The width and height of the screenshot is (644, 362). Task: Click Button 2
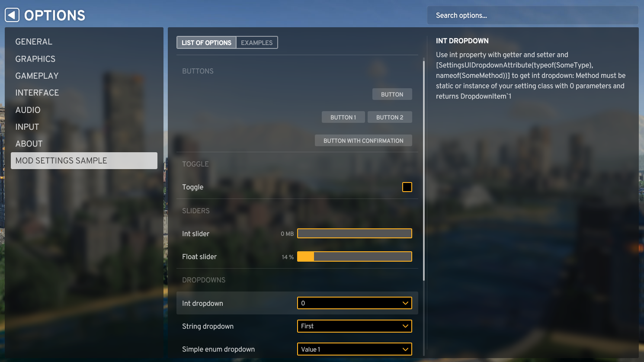tap(390, 117)
